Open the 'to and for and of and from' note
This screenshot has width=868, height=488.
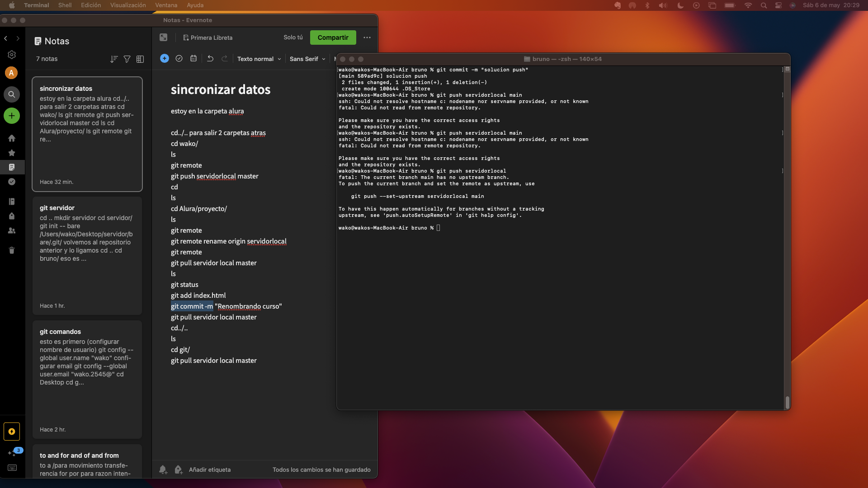87,461
